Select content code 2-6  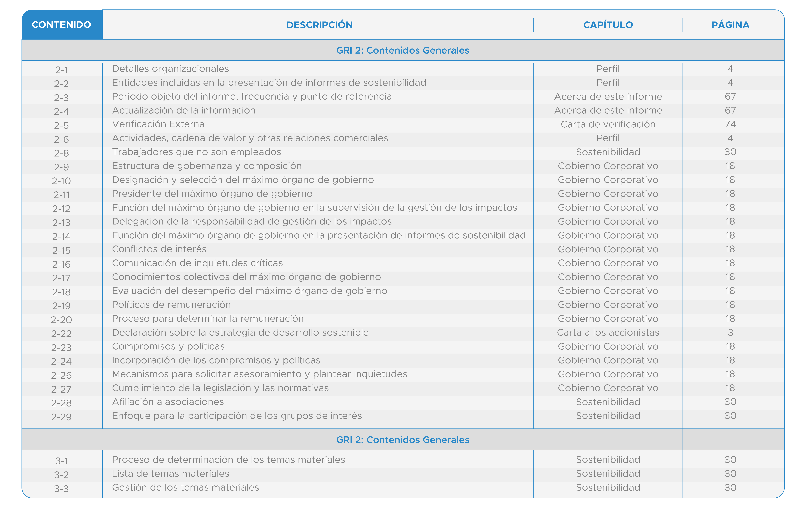62,139
